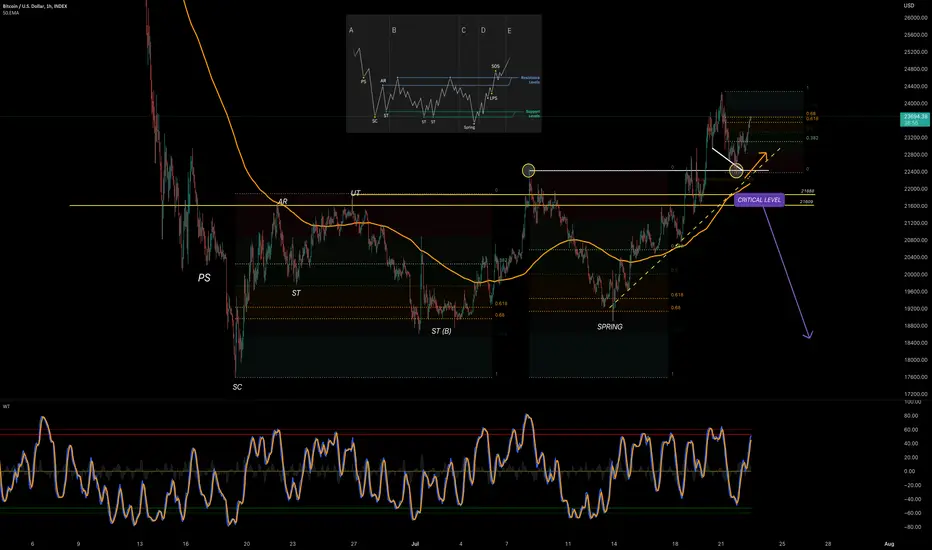Click the current price tag 23694.38
932x550 pixels.
coord(916,117)
